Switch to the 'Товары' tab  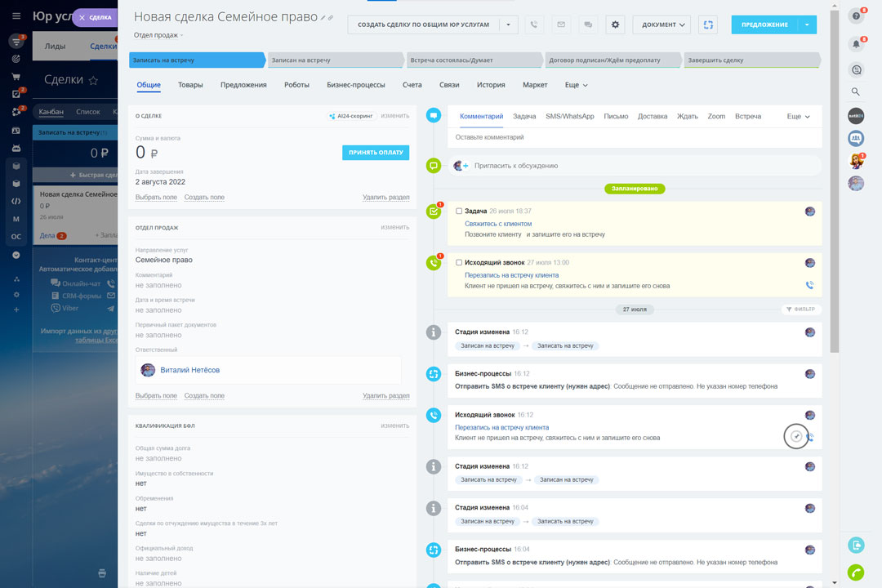click(x=190, y=85)
